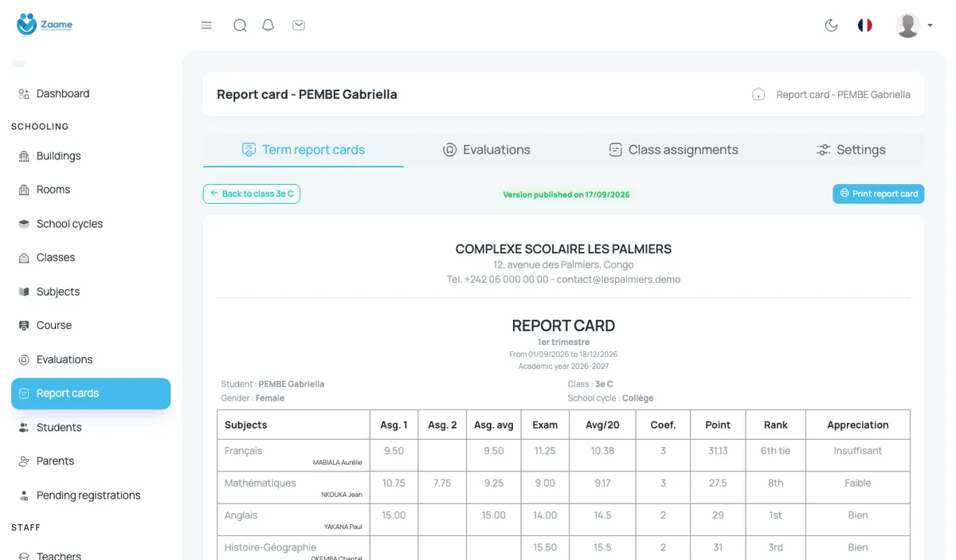The height and width of the screenshot is (560, 956).
Task: Click the Report cards sidebar icon
Action: (x=24, y=394)
